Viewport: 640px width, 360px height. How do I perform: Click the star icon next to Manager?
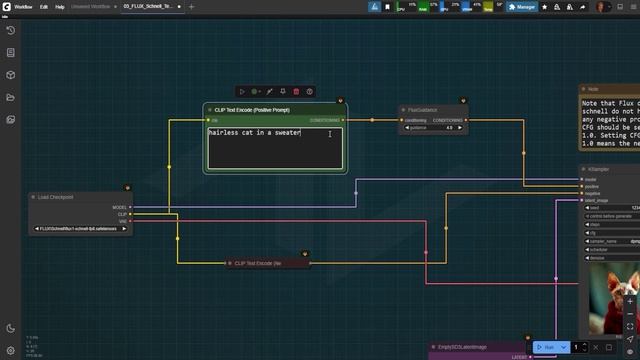coord(544,7)
